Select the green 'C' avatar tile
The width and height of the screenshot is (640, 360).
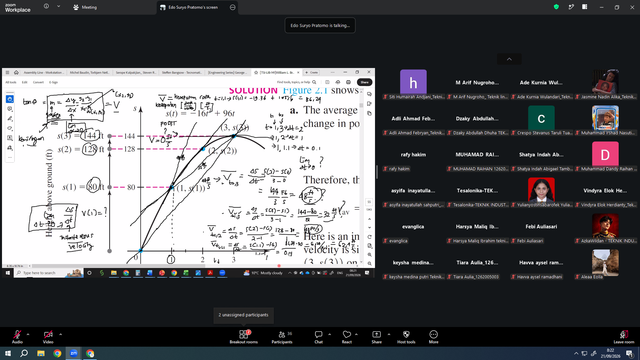tap(541, 118)
